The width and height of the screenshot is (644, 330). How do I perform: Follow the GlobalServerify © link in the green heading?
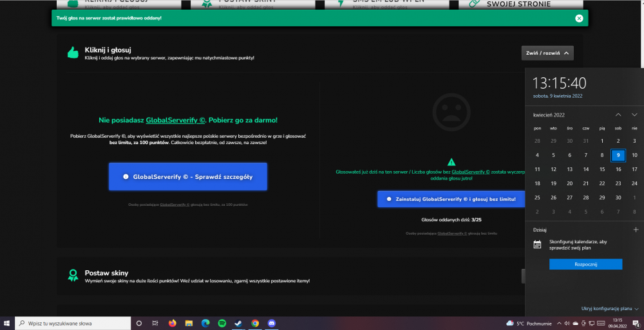tap(175, 120)
